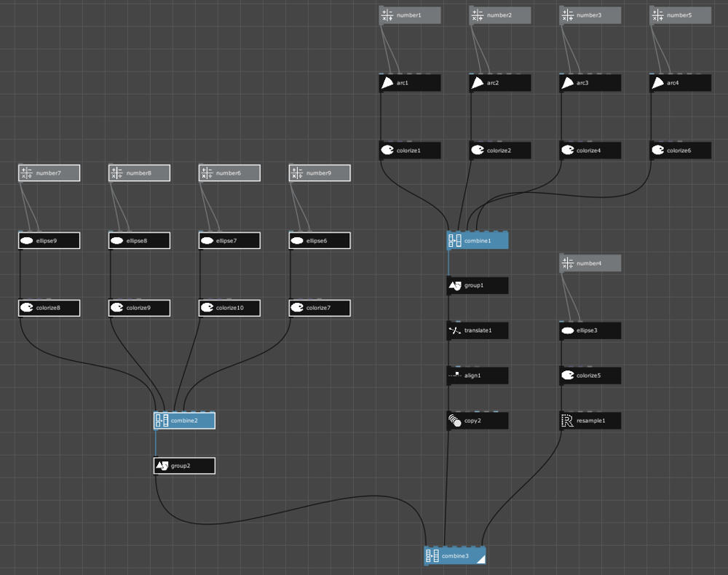
Task: Click the colorize9 palette icon
Action: (x=116, y=307)
